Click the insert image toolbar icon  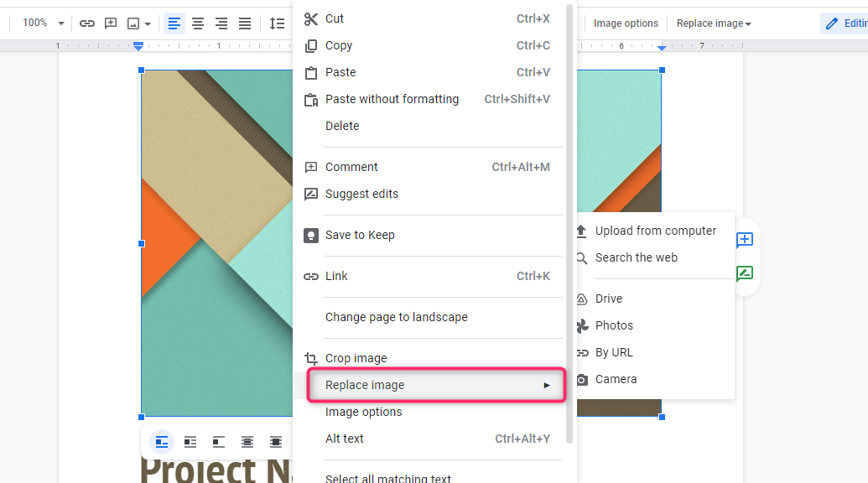coord(133,23)
